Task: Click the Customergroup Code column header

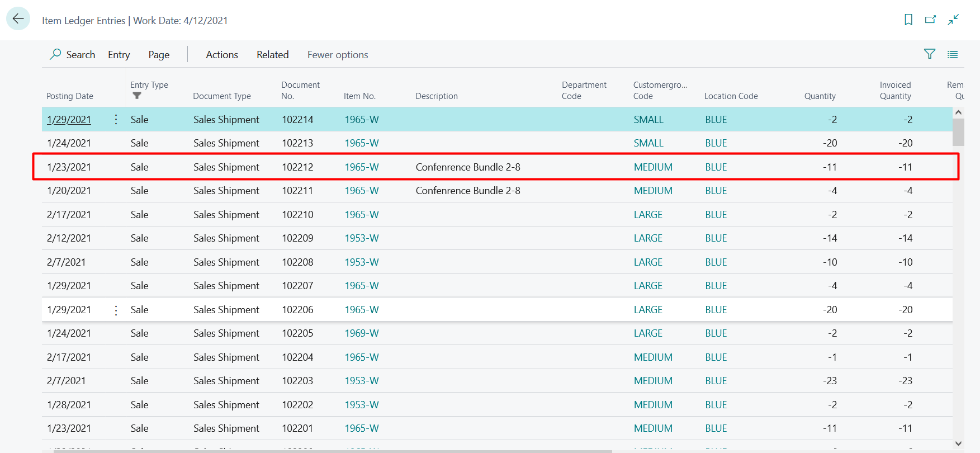Action: (660, 91)
